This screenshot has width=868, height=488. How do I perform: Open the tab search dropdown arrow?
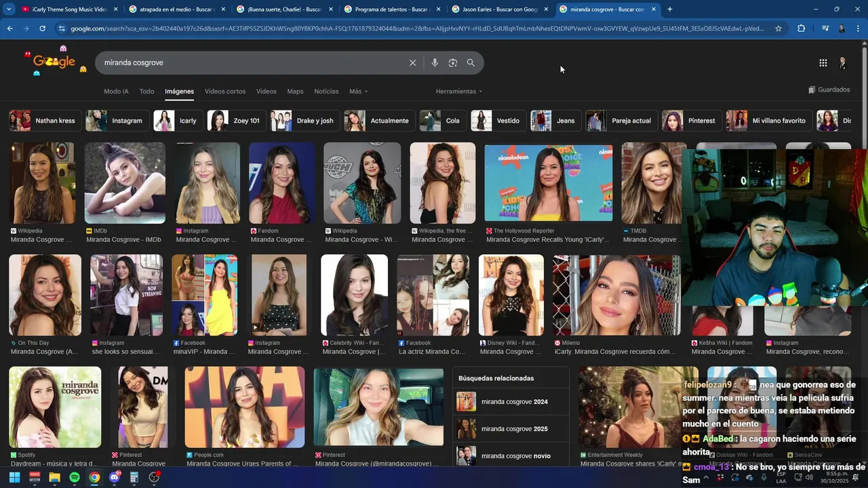pyautogui.click(x=9, y=9)
